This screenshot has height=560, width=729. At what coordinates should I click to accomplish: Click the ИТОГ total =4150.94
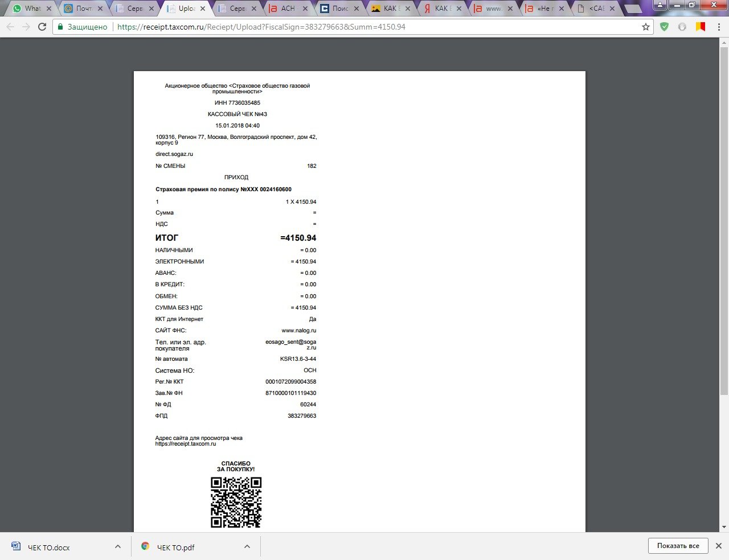pos(298,238)
